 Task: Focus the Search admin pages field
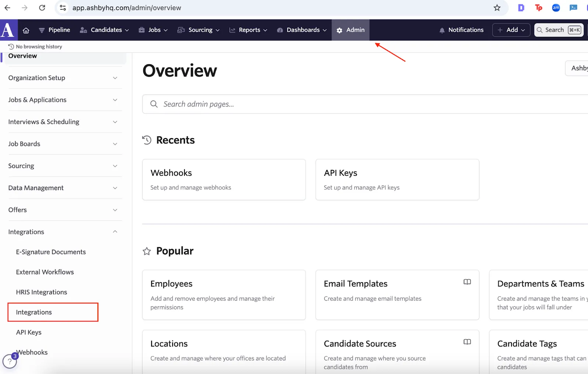point(365,104)
